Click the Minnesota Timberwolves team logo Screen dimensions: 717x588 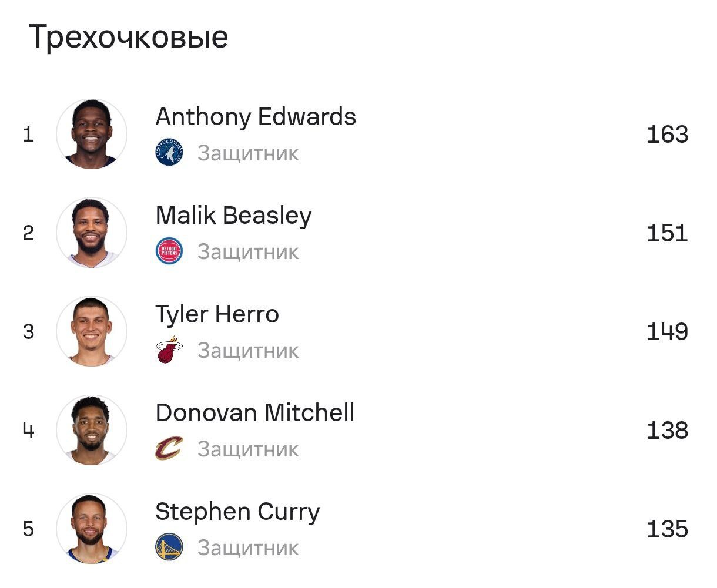[169, 153]
